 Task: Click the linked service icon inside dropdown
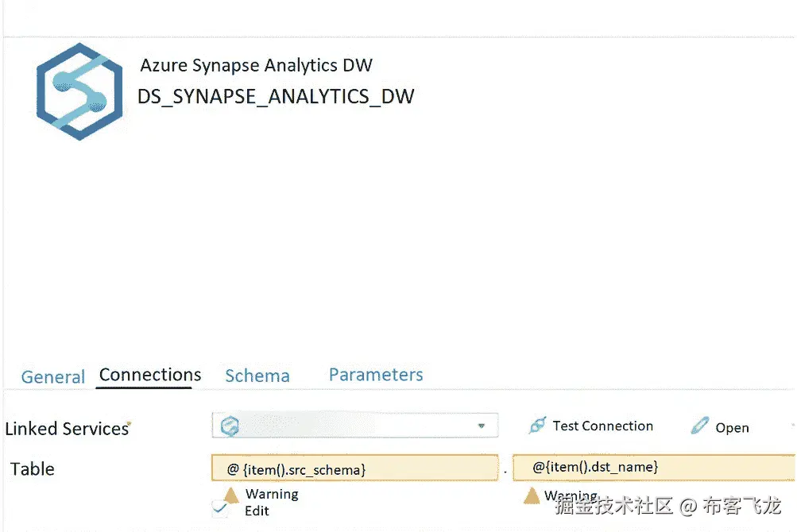(x=230, y=426)
